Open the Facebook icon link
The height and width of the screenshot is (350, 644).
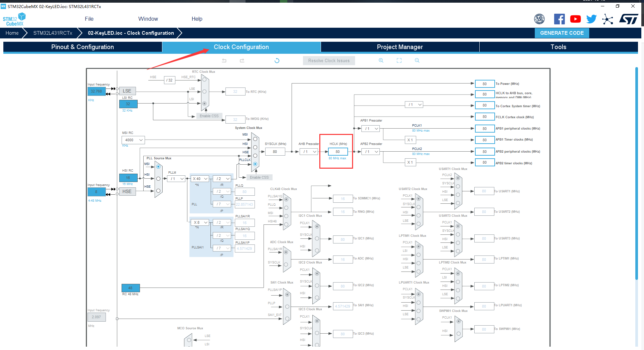(559, 19)
